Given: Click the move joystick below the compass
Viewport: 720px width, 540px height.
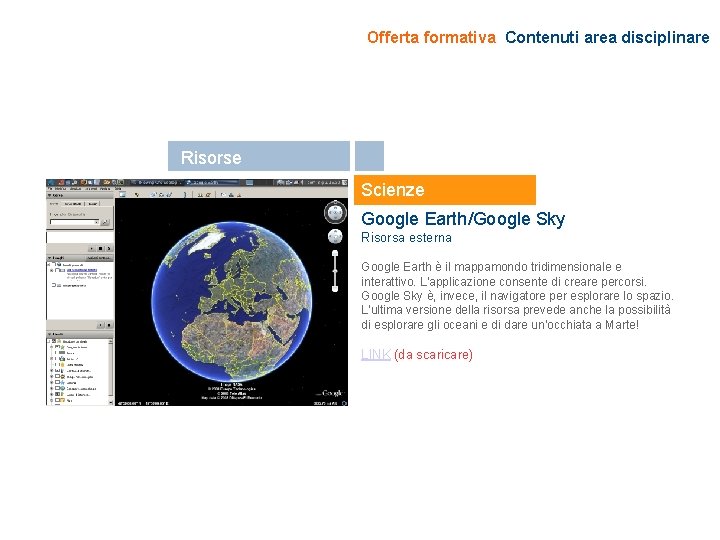Looking at the screenshot, I should tap(335, 236).
